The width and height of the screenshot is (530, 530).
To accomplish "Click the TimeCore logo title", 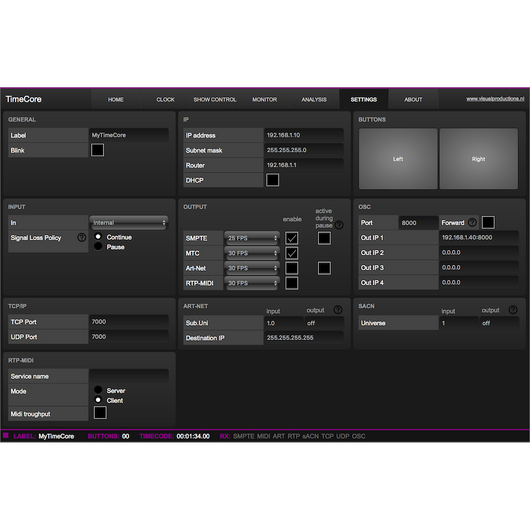I will [23, 99].
